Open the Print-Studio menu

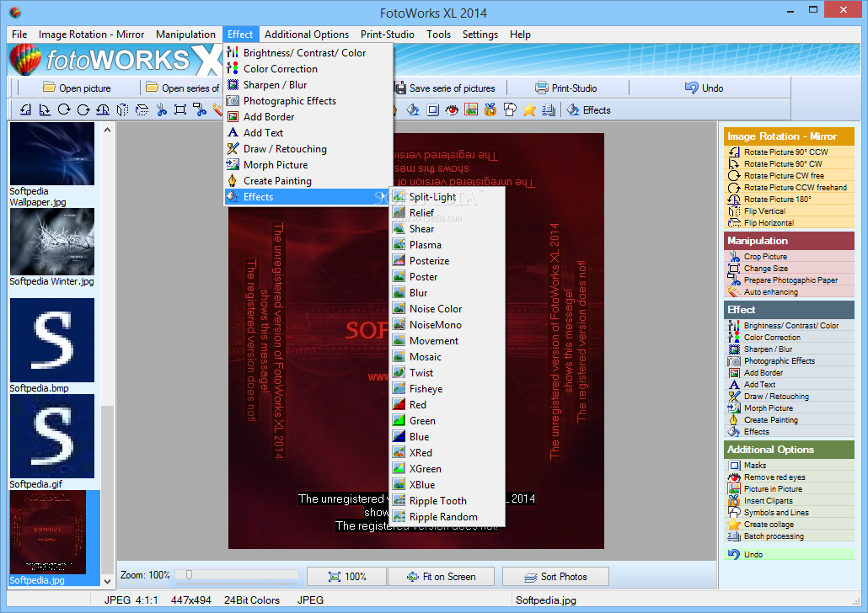(x=388, y=35)
